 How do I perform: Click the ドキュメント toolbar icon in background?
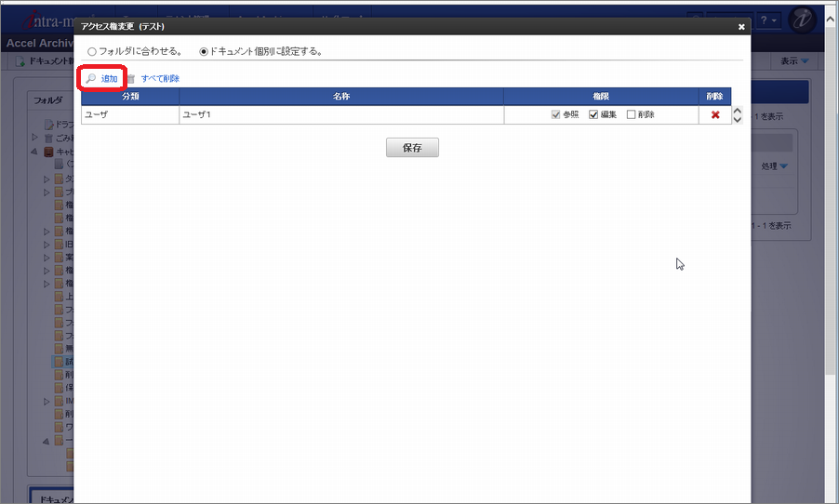tap(20, 61)
